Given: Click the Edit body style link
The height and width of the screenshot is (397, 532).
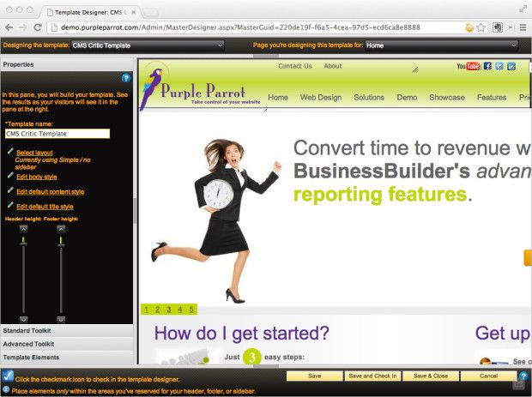Looking at the screenshot, I should pyautogui.click(x=37, y=177).
